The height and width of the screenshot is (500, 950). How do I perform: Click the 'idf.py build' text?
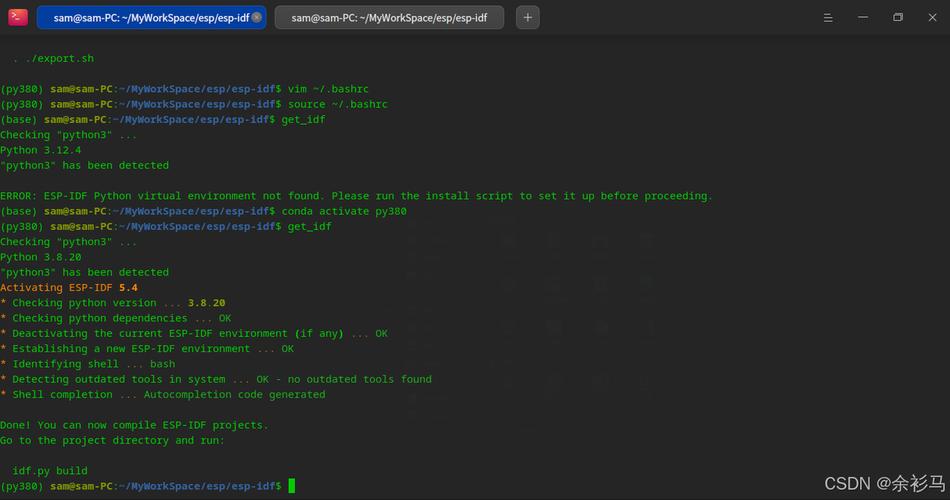tap(50, 470)
